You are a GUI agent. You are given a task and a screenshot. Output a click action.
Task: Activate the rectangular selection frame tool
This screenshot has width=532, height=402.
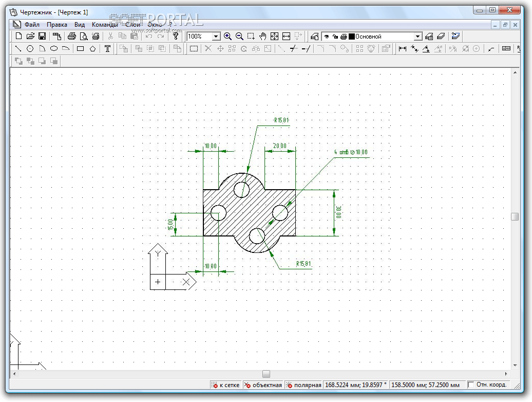[194, 48]
